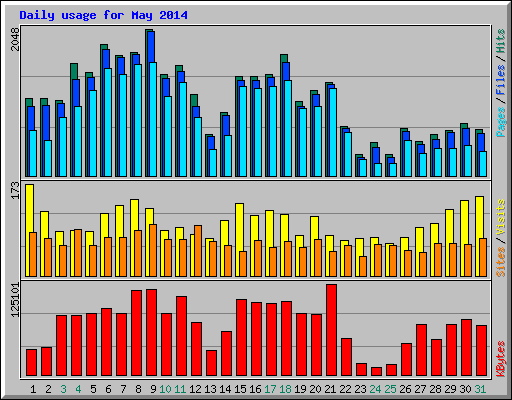Click day 28 on the x-axis
The image size is (512, 400).
(x=435, y=389)
